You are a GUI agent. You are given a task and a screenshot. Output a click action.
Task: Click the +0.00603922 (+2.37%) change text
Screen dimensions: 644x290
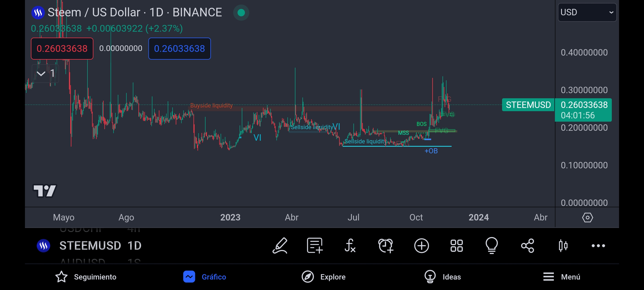tap(134, 28)
